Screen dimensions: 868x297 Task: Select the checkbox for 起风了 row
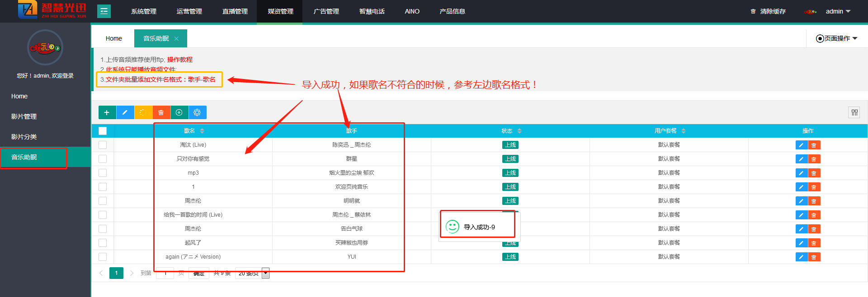(x=103, y=243)
